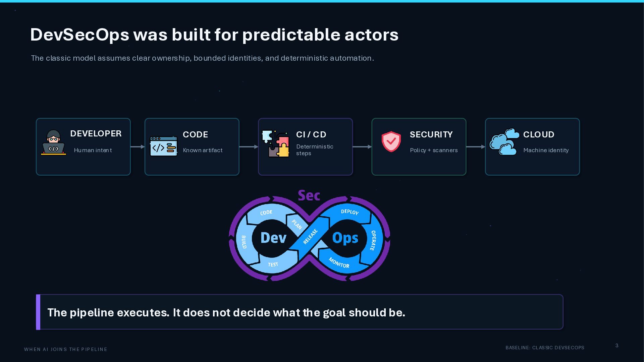Viewport: 644px width, 362px height.
Task: Click the purple accent bar on callout
Action: pos(38,312)
